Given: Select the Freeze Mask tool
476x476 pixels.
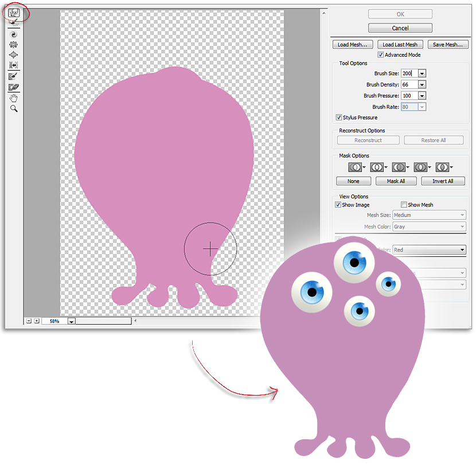Looking at the screenshot, I should tap(14, 76).
